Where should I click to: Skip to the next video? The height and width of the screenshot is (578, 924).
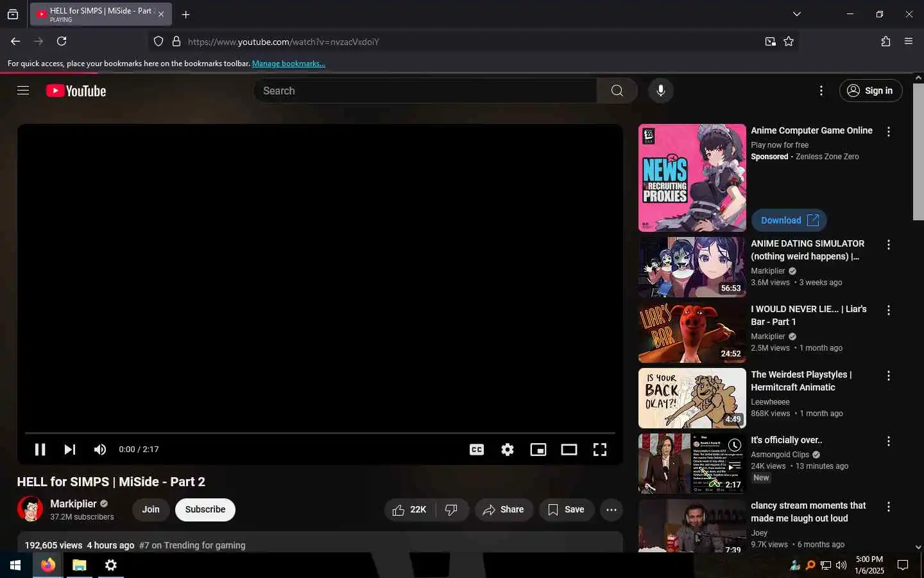point(70,450)
